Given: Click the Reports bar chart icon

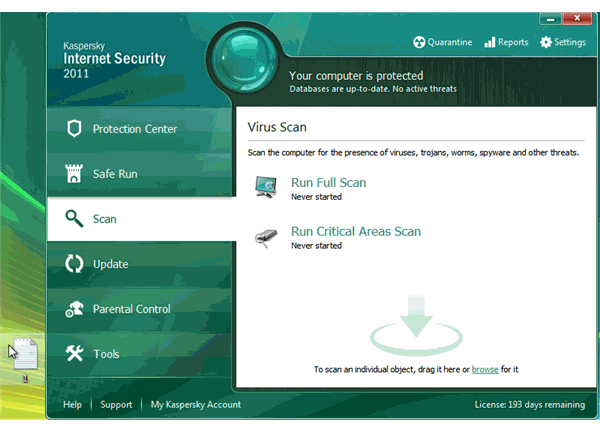Looking at the screenshot, I should click(x=489, y=42).
